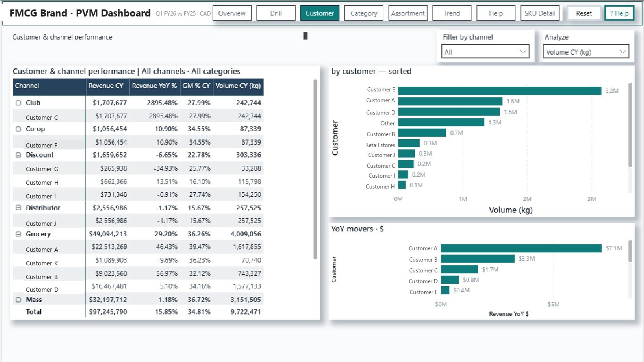The height and width of the screenshot is (362, 644).
Task: Open the Overview tab
Action: point(232,13)
